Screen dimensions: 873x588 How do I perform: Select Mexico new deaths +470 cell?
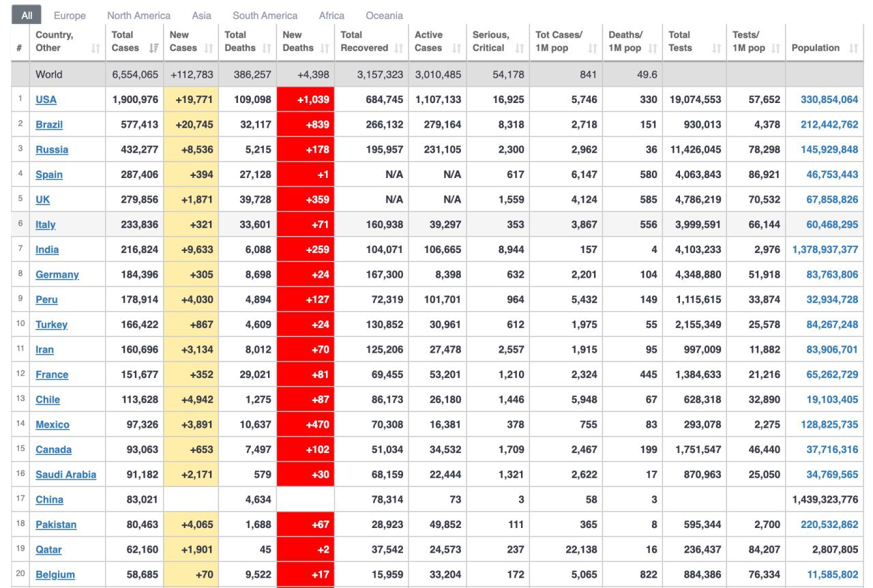point(305,425)
